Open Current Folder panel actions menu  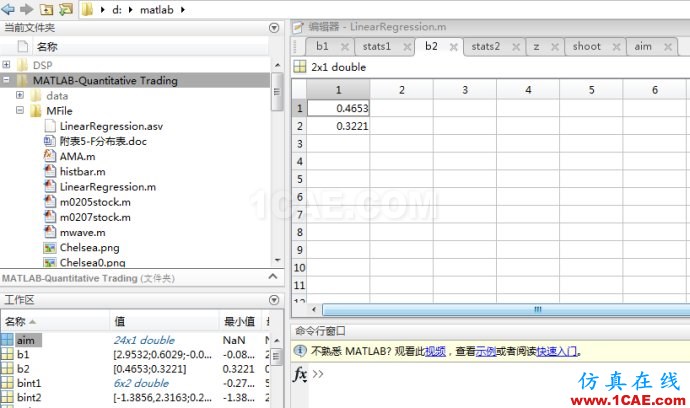[274, 28]
